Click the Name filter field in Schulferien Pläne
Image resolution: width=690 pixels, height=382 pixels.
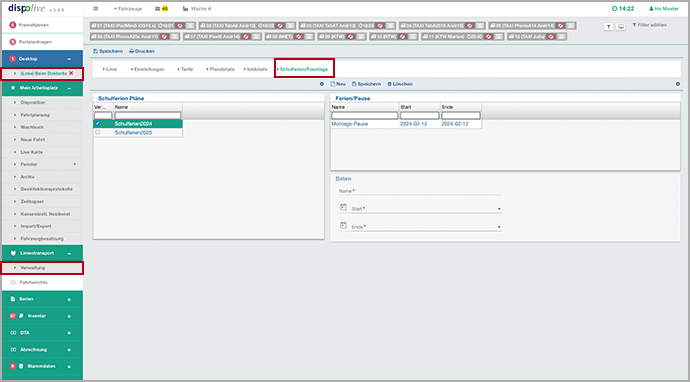[148, 116]
